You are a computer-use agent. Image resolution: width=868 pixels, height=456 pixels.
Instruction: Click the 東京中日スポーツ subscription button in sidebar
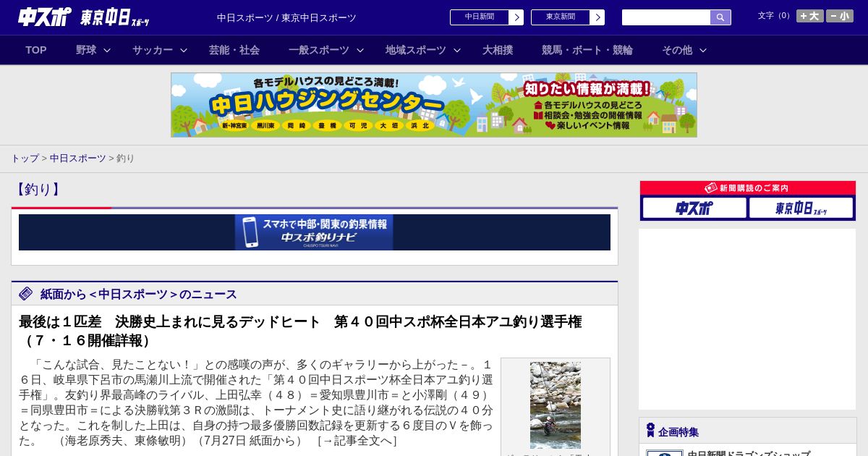tap(801, 208)
